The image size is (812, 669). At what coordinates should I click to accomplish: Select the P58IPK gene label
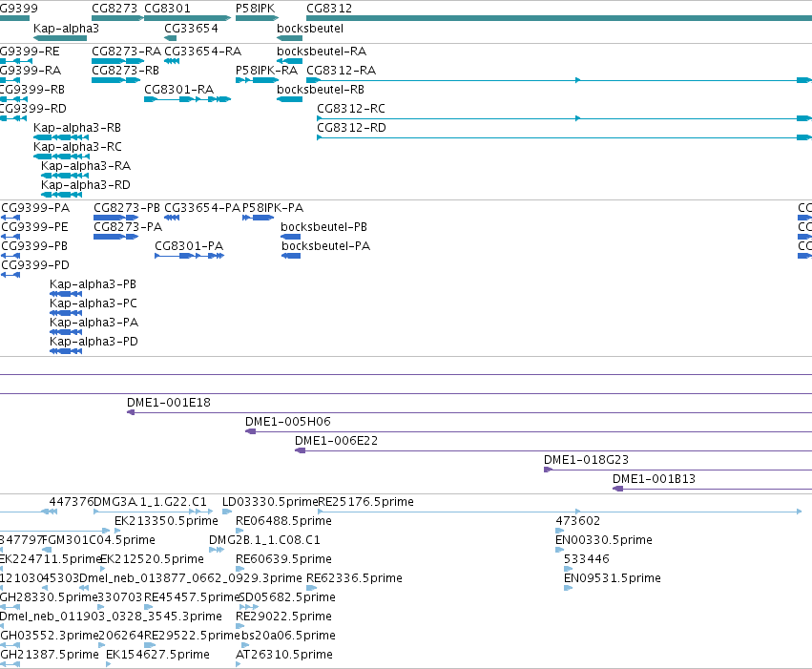(x=256, y=9)
